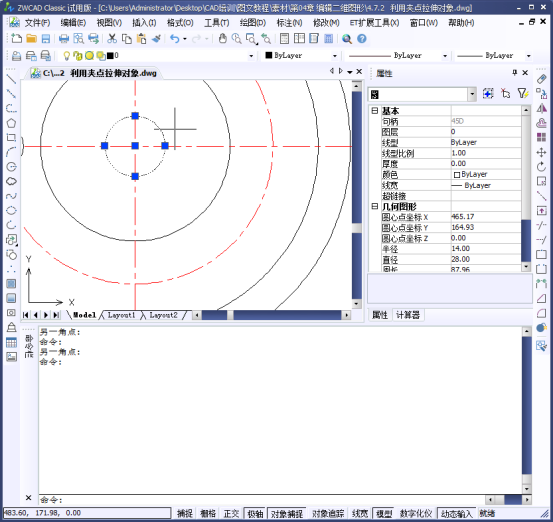
Task: Open the ByLayer color dropdown
Action: coord(301,55)
